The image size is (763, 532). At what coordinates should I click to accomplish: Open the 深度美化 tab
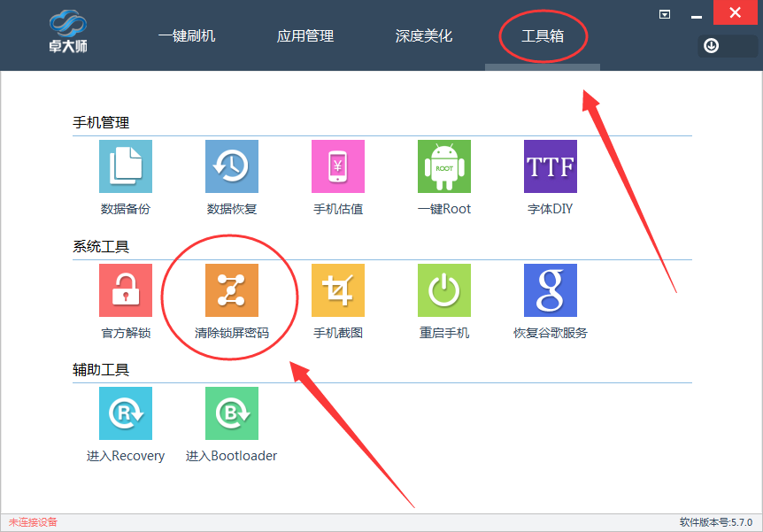[x=424, y=37]
